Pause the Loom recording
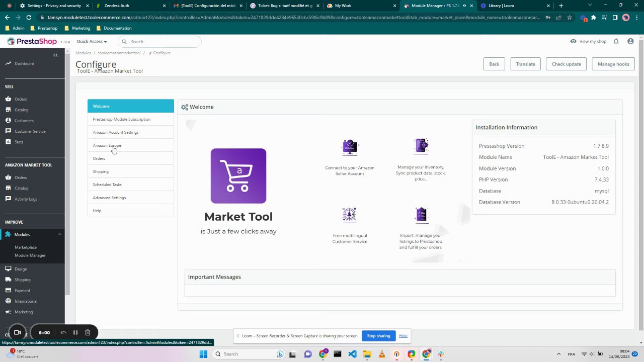Viewport: 644px width, 362px height. [75, 332]
